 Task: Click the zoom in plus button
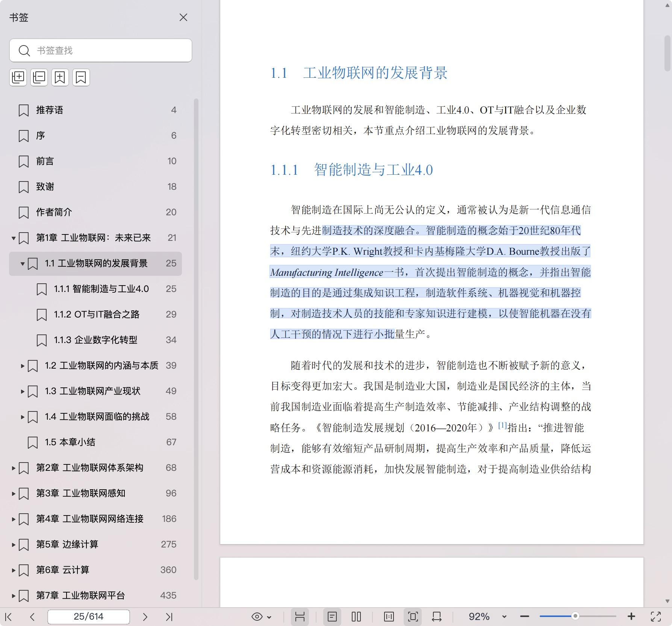pos(631,617)
